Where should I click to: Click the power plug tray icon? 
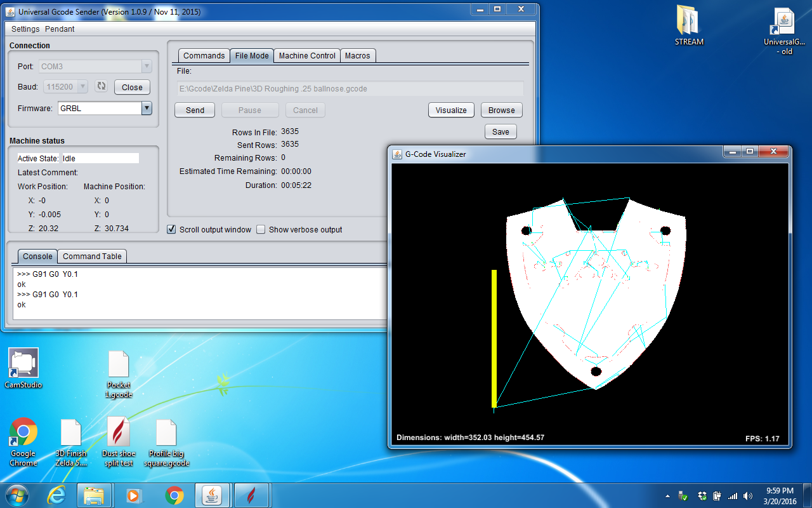point(717,496)
